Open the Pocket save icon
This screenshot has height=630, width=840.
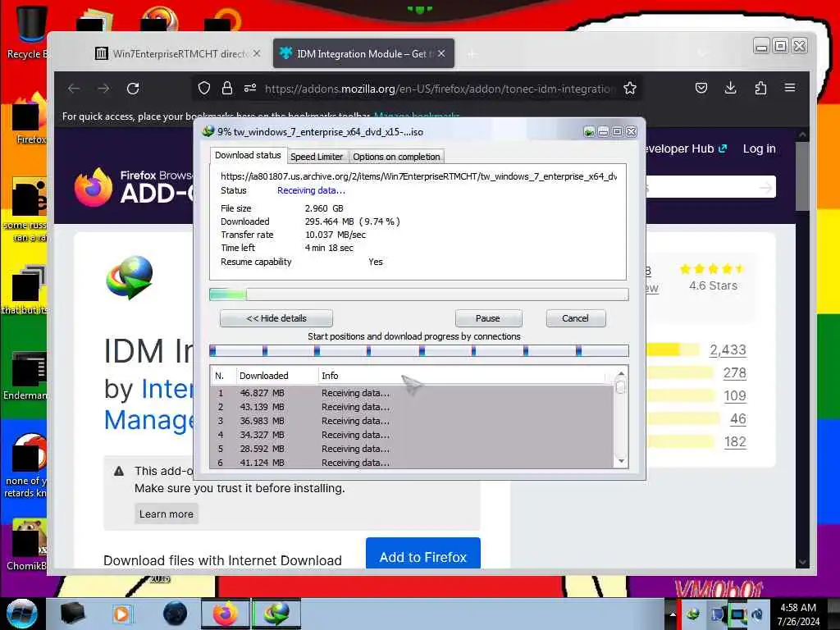[701, 88]
